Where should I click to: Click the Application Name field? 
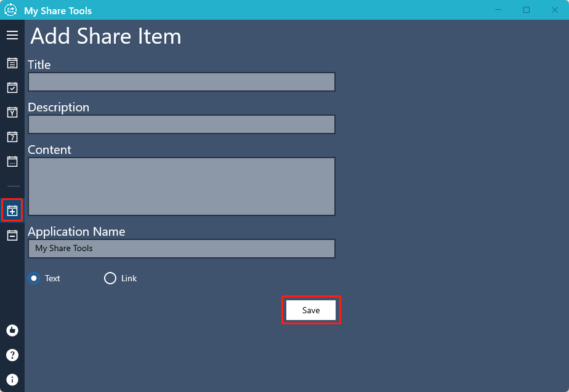pyautogui.click(x=181, y=249)
